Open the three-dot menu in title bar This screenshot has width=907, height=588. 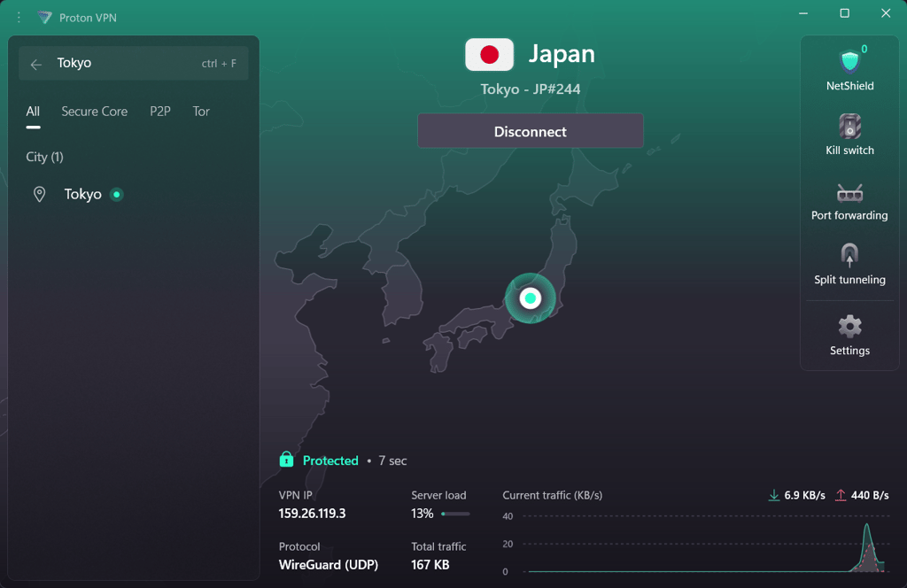click(x=19, y=18)
